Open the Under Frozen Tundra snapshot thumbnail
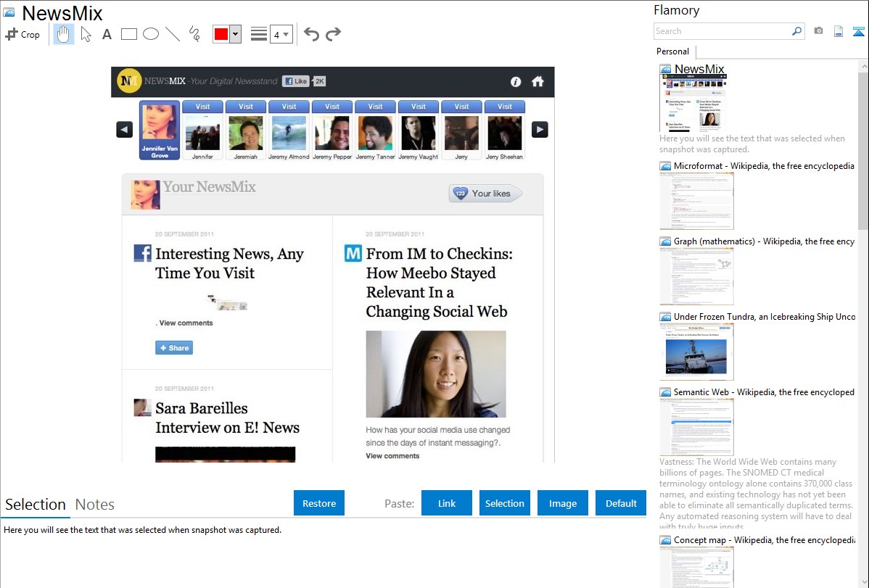This screenshot has width=869, height=588. [x=696, y=352]
